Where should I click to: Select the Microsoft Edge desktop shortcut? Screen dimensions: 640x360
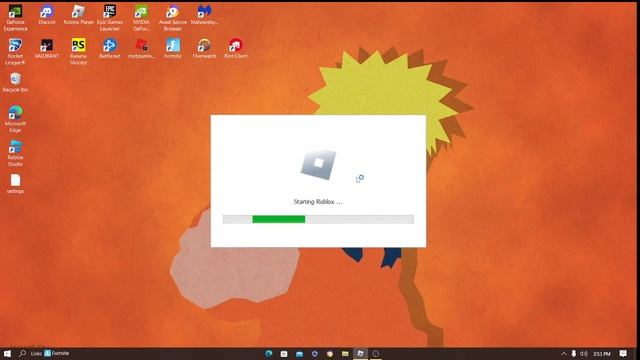[x=15, y=119]
